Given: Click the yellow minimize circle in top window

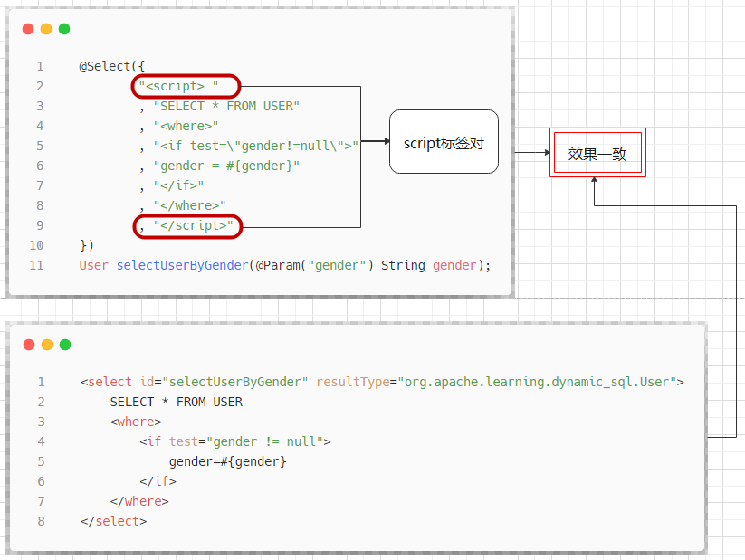Looking at the screenshot, I should (x=45, y=28).
